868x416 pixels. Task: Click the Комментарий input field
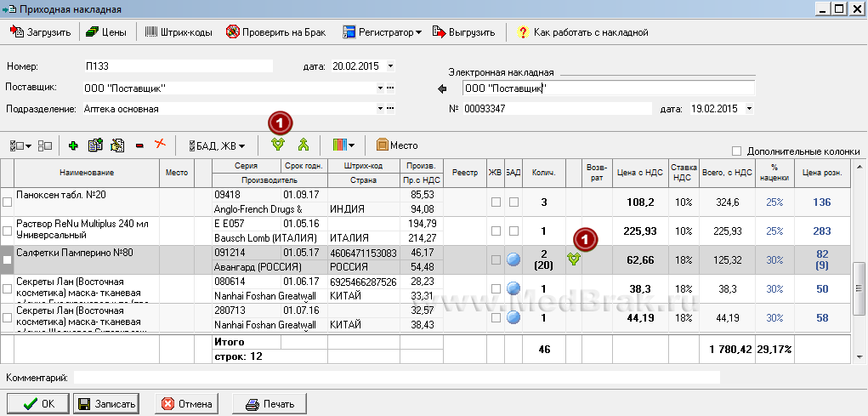[x=396, y=378]
